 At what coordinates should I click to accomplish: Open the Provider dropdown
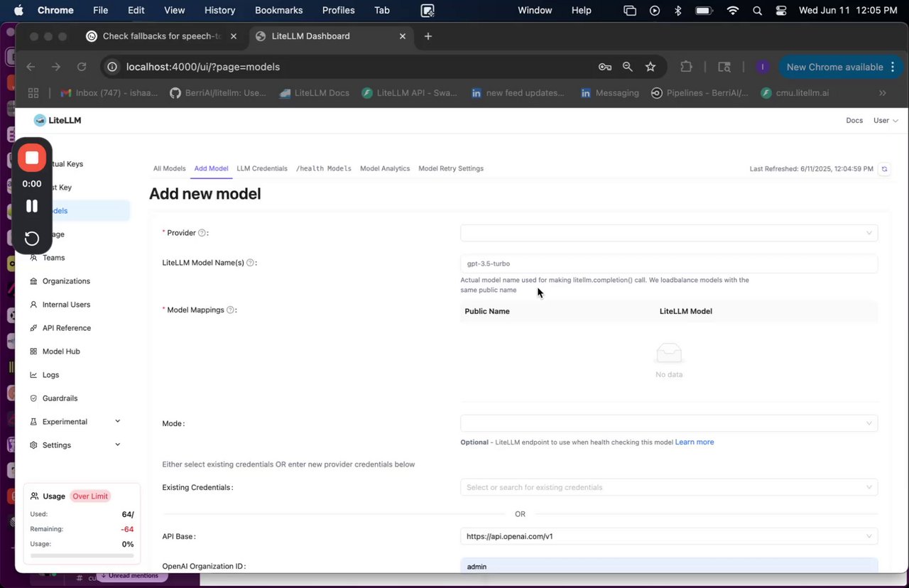(x=669, y=233)
